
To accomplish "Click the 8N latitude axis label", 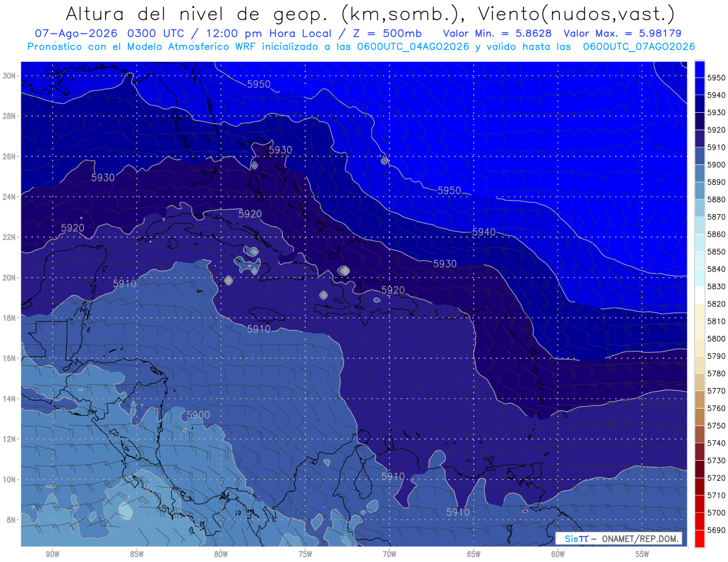I will (x=12, y=520).
